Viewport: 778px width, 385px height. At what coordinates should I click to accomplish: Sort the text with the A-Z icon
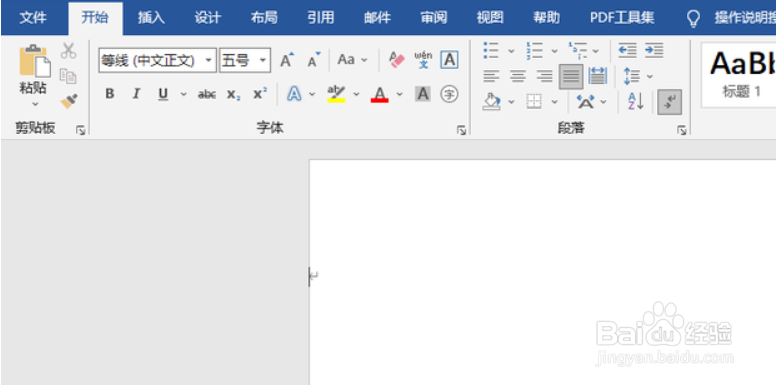coord(636,102)
